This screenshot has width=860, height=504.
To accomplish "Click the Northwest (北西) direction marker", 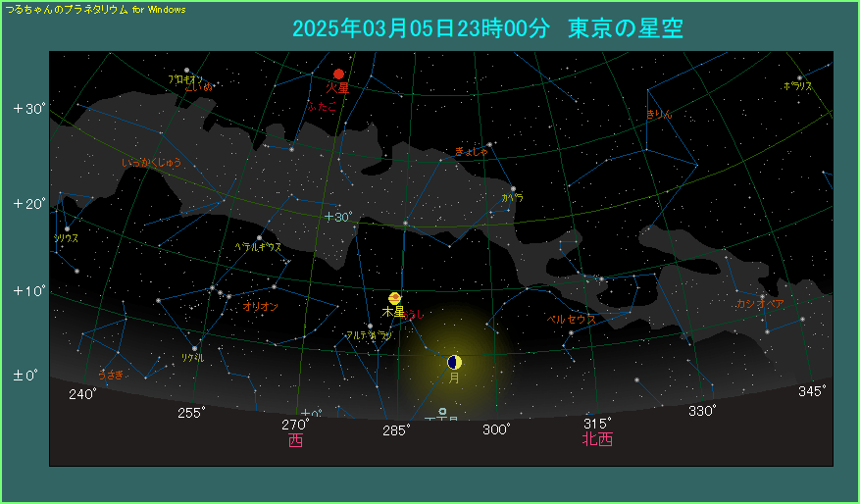I will tap(596, 440).
